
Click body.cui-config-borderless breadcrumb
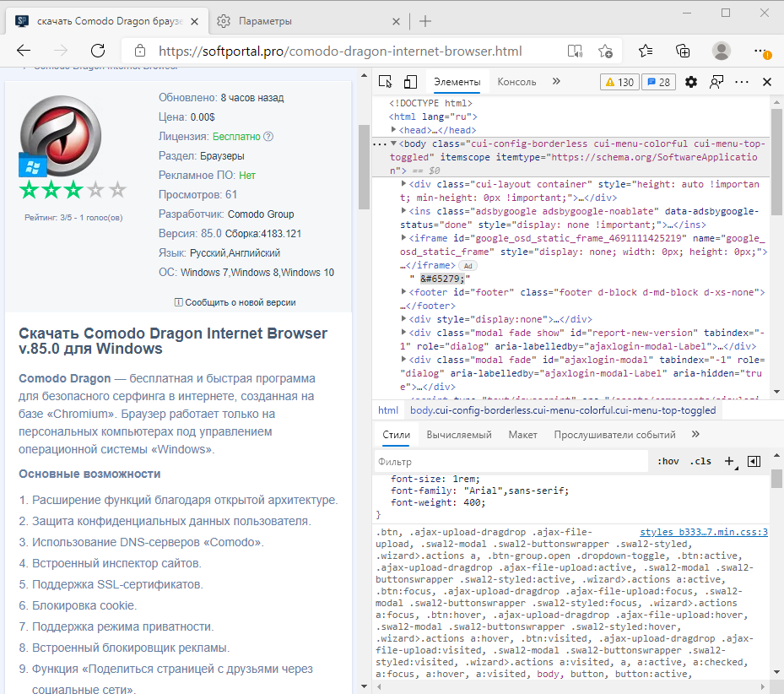click(563, 410)
